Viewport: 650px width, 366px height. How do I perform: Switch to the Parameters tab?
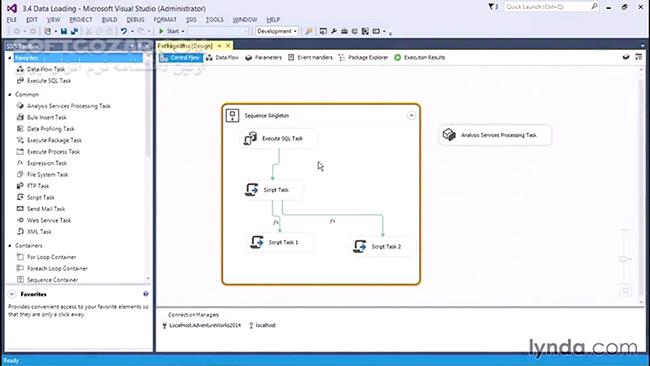[x=263, y=57]
